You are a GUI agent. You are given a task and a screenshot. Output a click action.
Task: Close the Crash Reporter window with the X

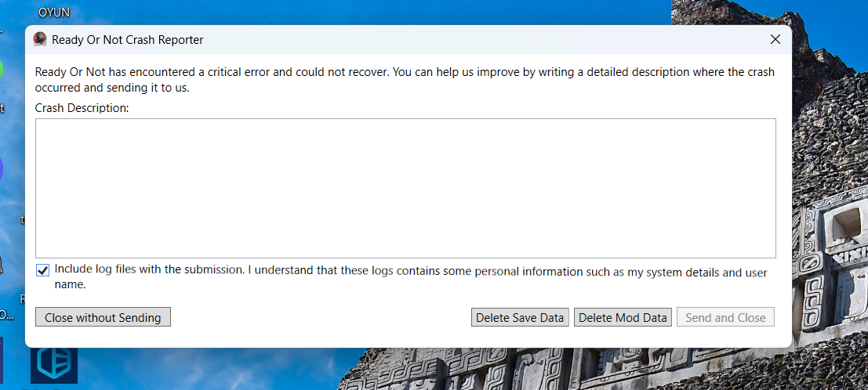coord(775,39)
